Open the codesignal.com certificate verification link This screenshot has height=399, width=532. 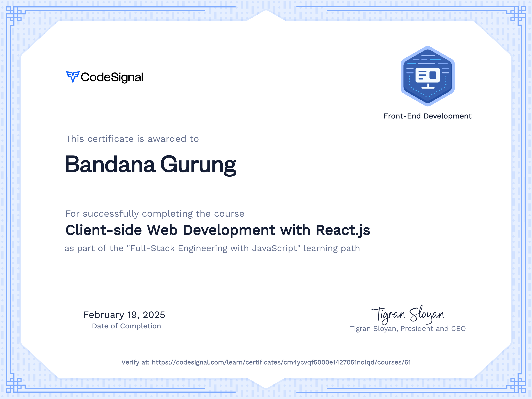[281, 362]
